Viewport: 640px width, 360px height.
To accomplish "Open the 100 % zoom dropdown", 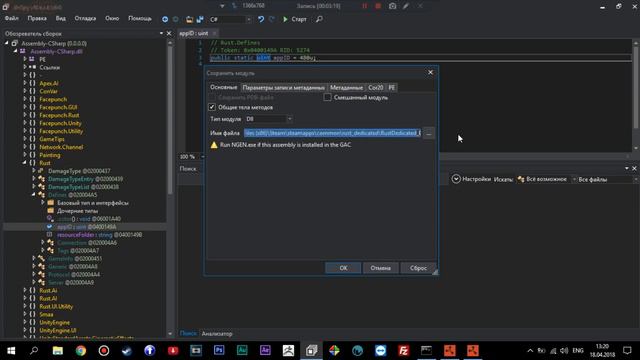I will (x=203, y=157).
